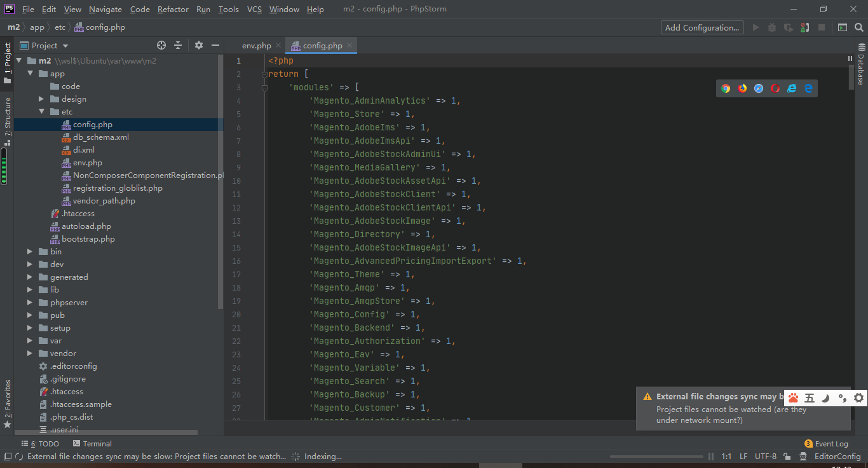
Task: Collapse the etc folder
Action: tap(41, 111)
